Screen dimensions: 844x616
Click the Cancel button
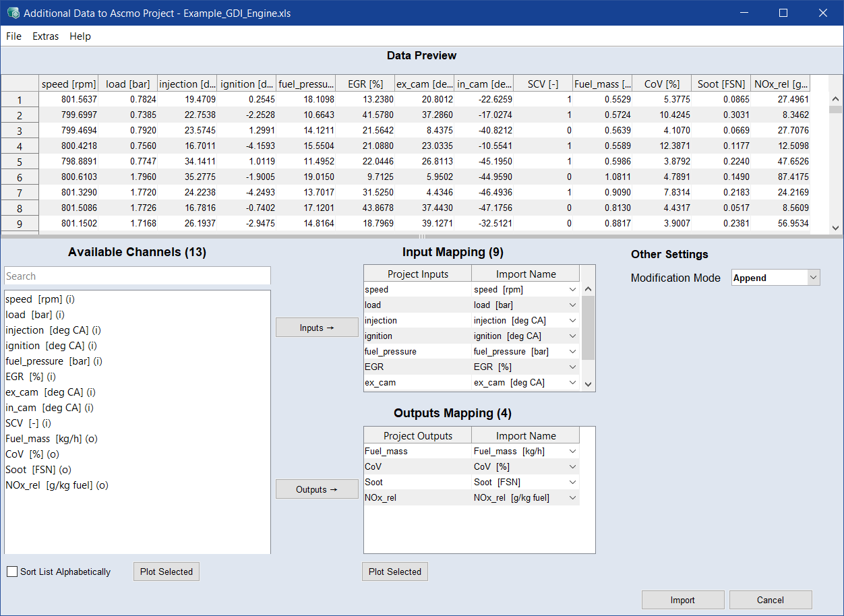771,600
